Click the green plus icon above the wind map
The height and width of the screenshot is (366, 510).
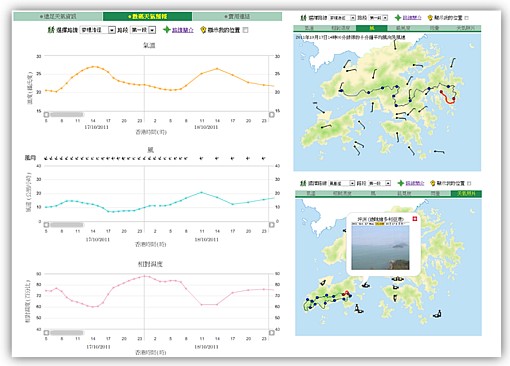tap(398, 18)
